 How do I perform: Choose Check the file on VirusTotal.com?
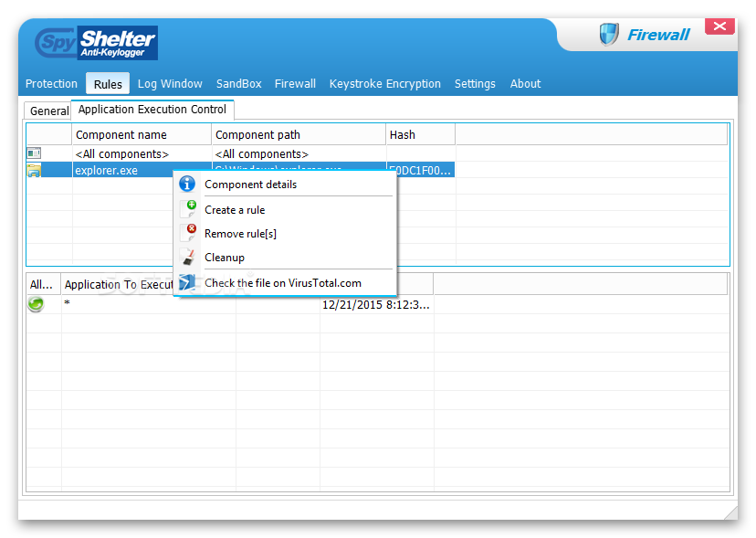tap(283, 283)
